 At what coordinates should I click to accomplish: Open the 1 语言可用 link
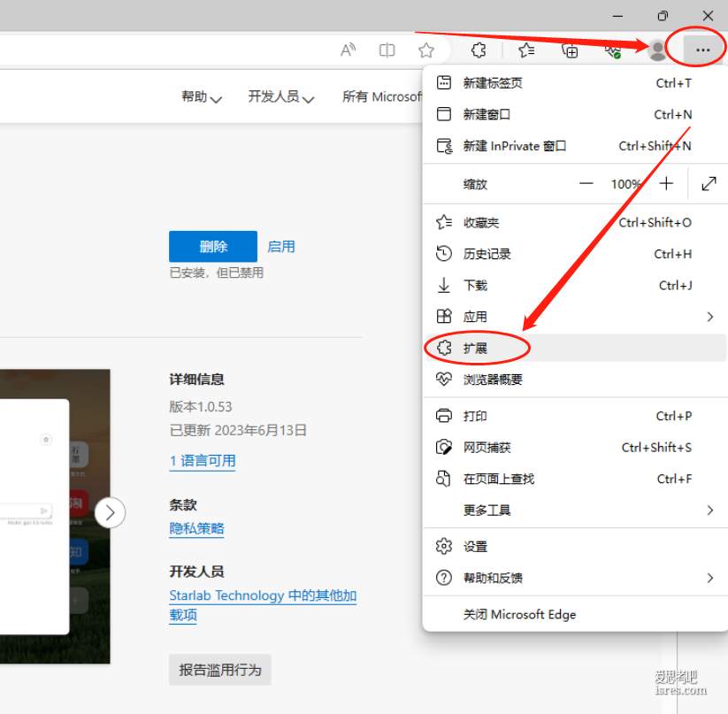coord(203,461)
